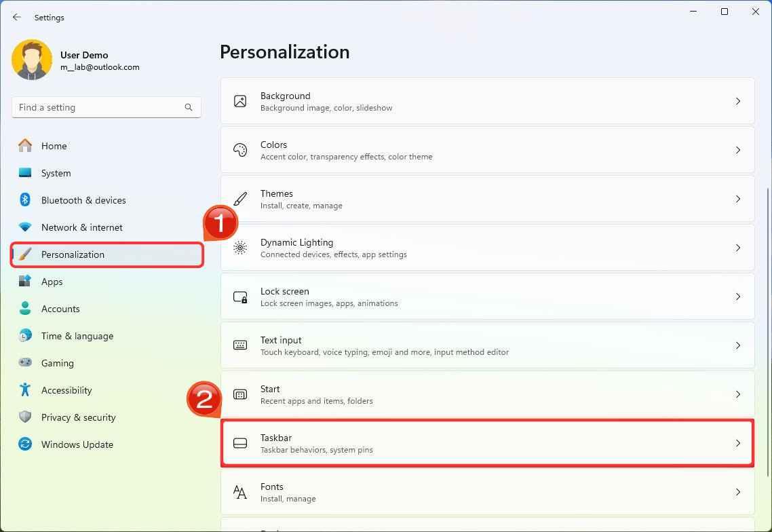The height and width of the screenshot is (532, 772).
Task: Select Privacy & security label
Action: [x=78, y=417]
